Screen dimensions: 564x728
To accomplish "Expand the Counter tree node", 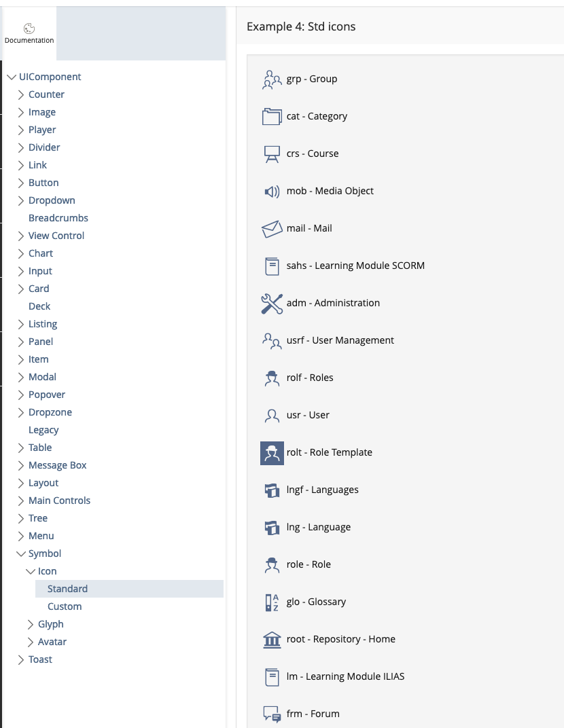I will (x=21, y=95).
